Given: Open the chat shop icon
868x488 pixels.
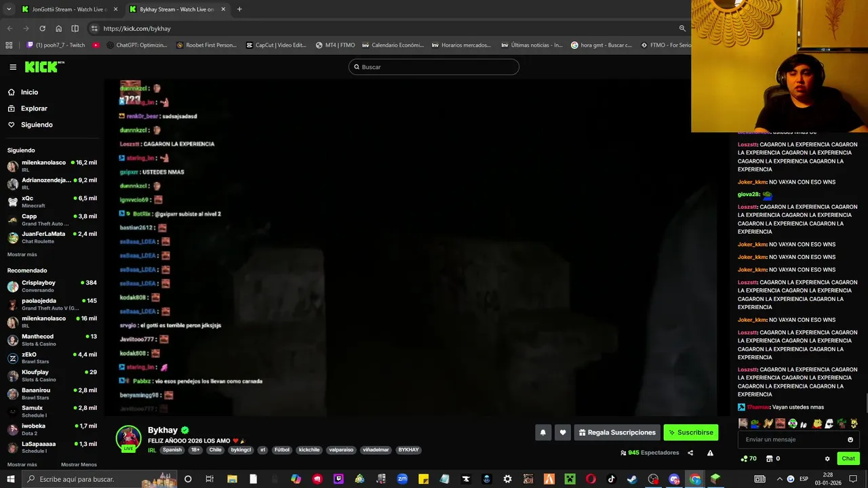Looking at the screenshot, I should coord(770,459).
